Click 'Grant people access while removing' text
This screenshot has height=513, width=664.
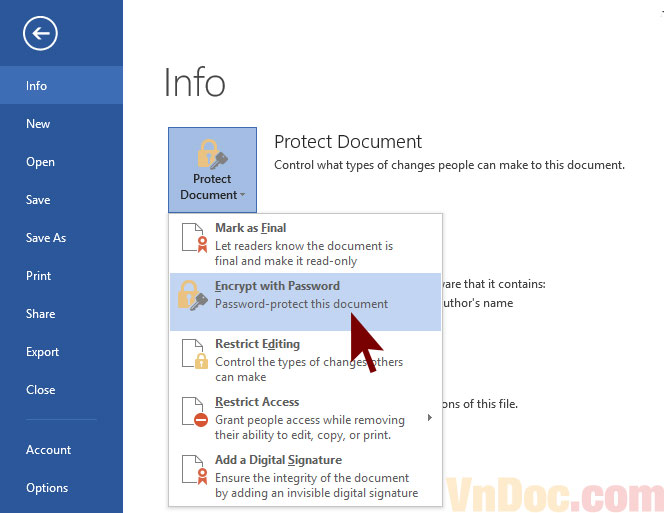click(x=310, y=420)
